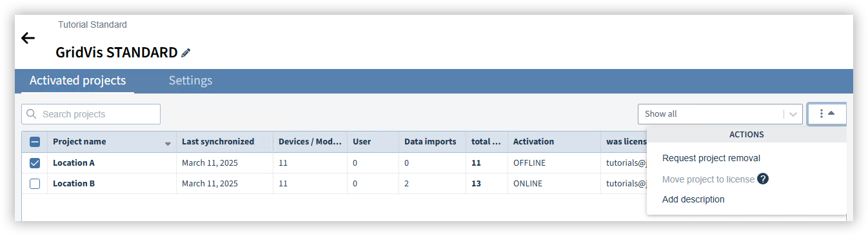Viewport: 868px width, 236px height.
Task: Click the help icon beside Move project to license
Action: pos(763,179)
